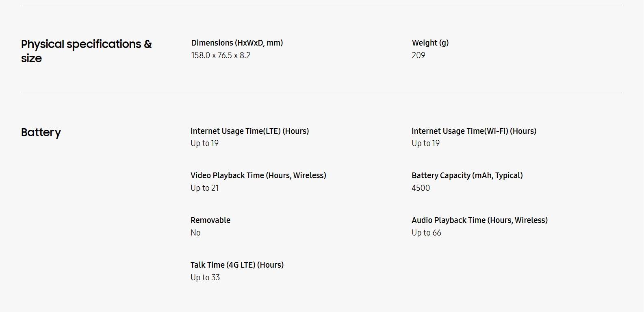
Task: Click the Battery Capacity (mAh, Typical) label
Action: pyautogui.click(x=467, y=175)
